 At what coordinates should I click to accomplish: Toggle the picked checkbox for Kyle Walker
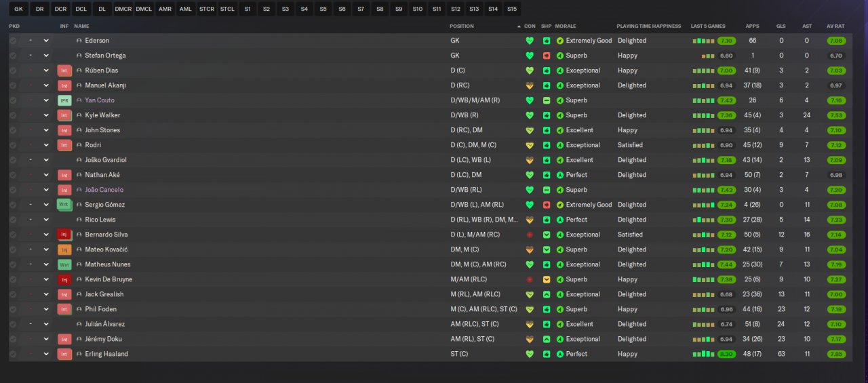(x=13, y=115)
